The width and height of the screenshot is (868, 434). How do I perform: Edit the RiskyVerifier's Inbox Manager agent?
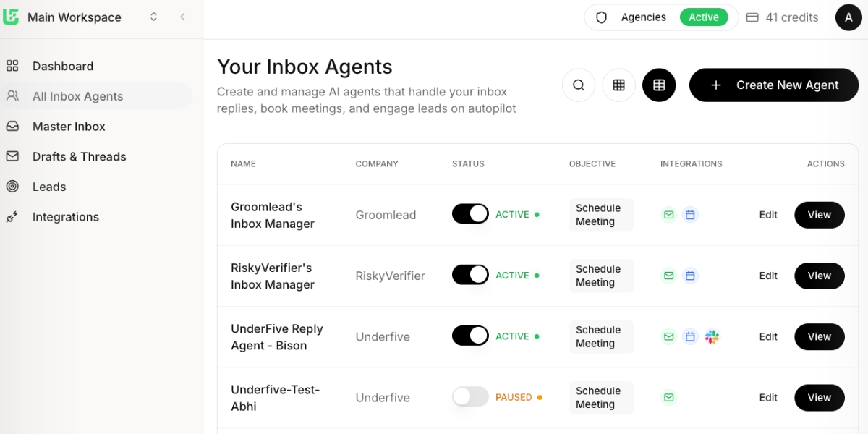pyautogui.click(x=768, y=276)
